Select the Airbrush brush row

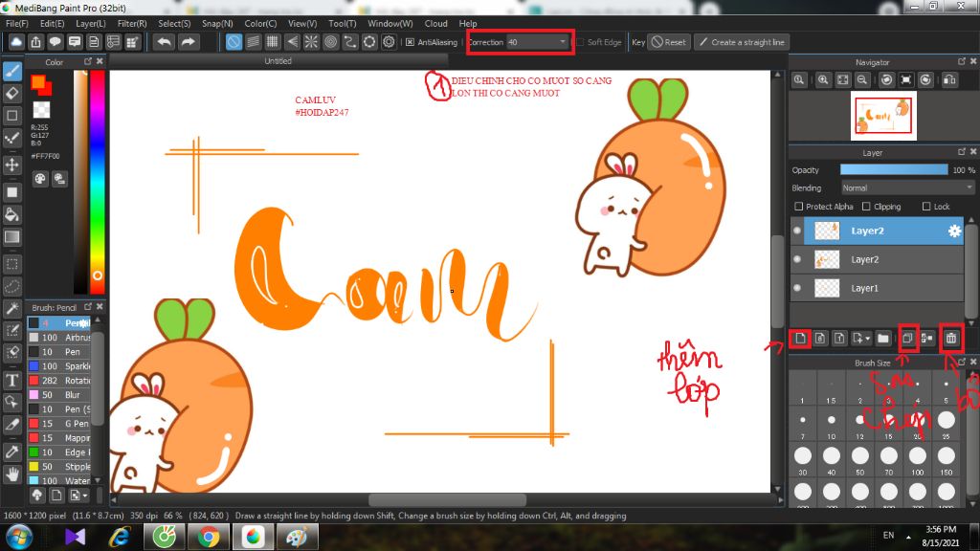point(60,338)
